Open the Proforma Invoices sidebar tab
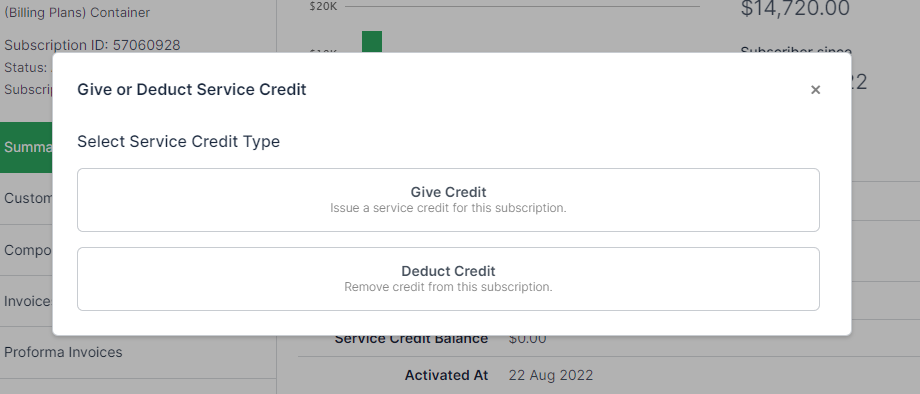Image resolution: width=920 pixels, height=394 pixels. (x=63, y=352)
